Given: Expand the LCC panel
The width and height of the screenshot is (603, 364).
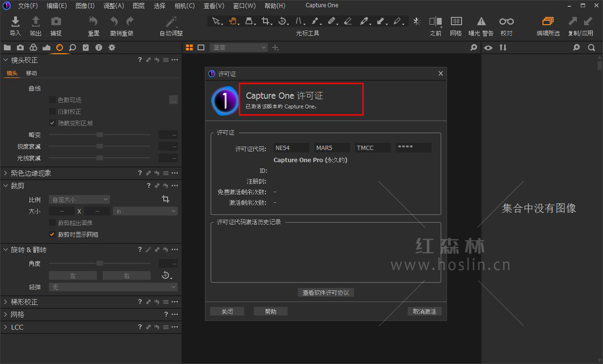Looking at the screenshot, I should (x=5, y=327).
